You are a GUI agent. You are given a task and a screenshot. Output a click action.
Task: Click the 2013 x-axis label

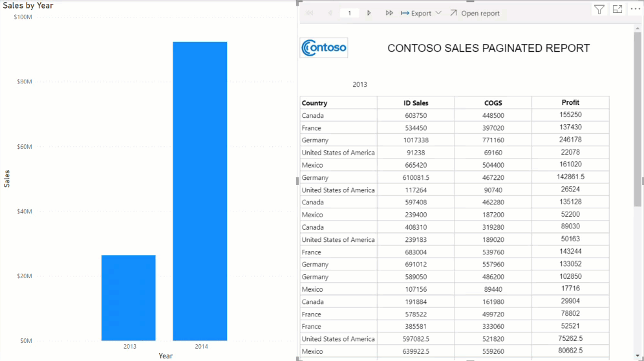130,347
